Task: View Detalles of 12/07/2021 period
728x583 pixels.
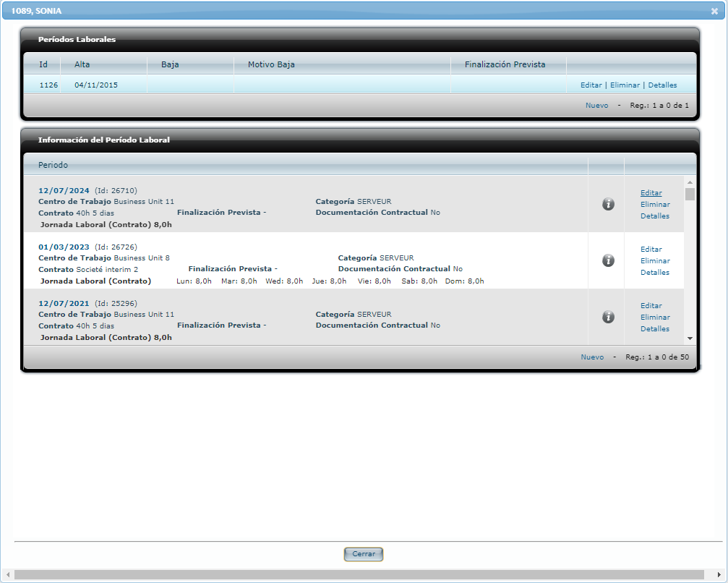Action: coord(655,329)
